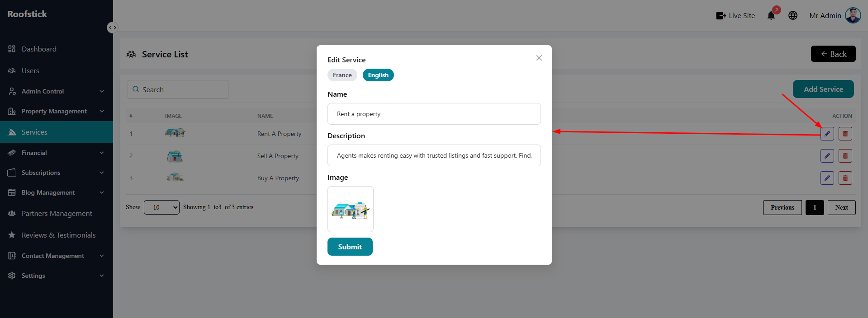Click the Users sidebar icon
The width and height of the screenshot is (868, 318).
[12, 70]
